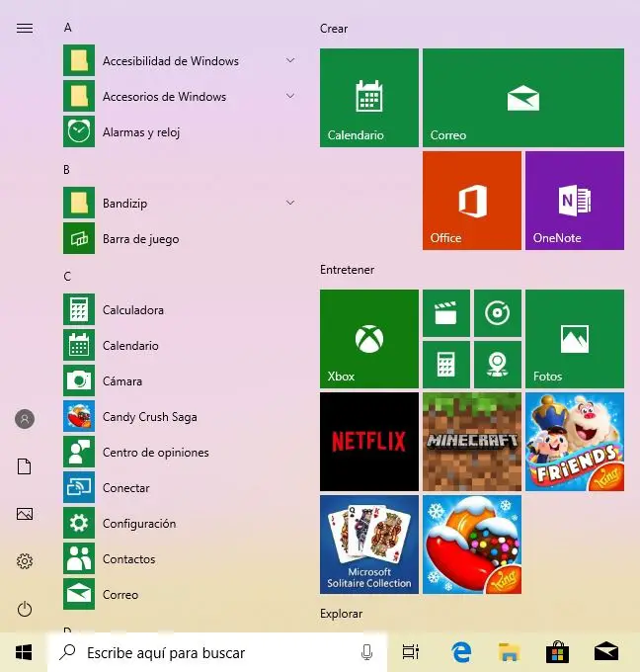The width and height of the screenshot is (640, 672).
Task: Open Configuración from the app list
Action: coord(180,523)
